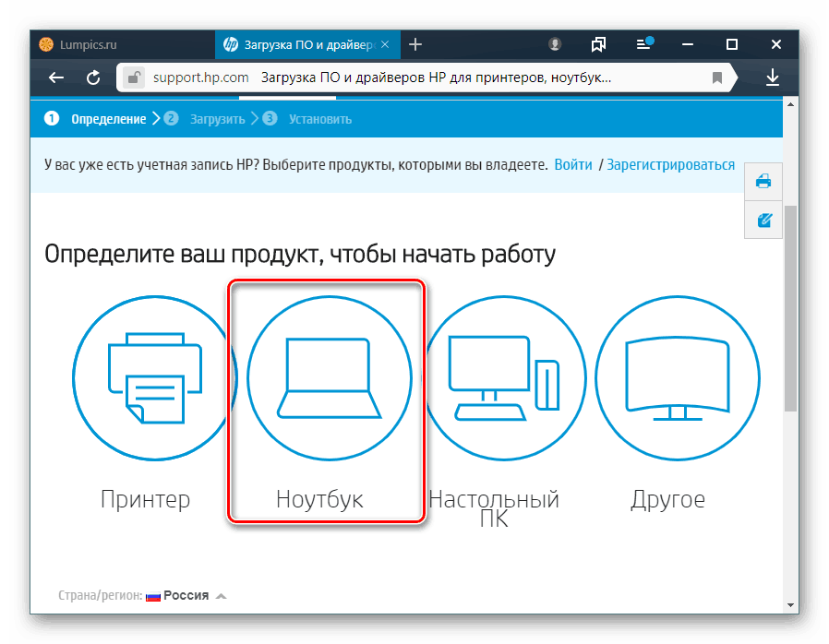Select the Другое monitor icon
The height and width of the screenshot is (644, 829).
(678, 378)
